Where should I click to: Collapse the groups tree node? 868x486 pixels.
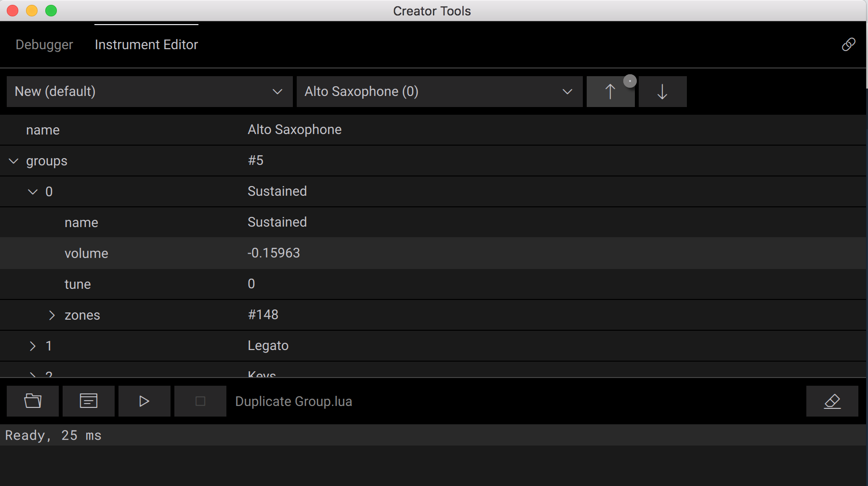[13, 161]
